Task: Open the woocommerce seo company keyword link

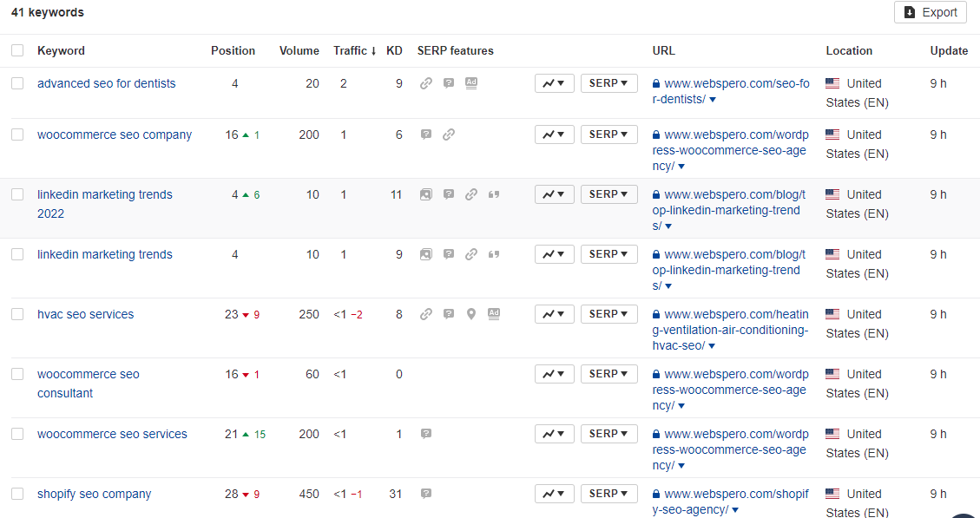Action: [x=115, y=134]
